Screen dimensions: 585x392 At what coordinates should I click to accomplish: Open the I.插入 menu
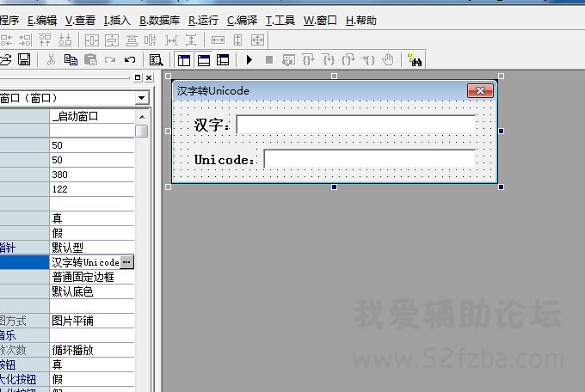click(x=117, y=20)
